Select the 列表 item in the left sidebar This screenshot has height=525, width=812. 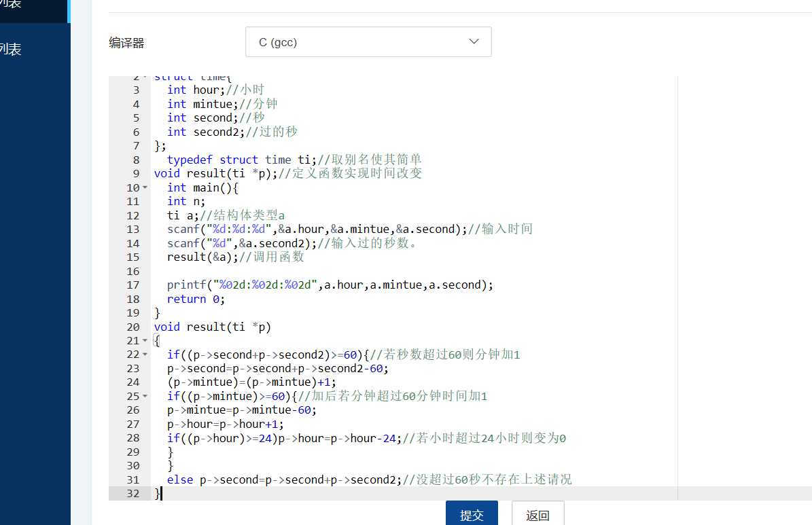click(10, 49)
